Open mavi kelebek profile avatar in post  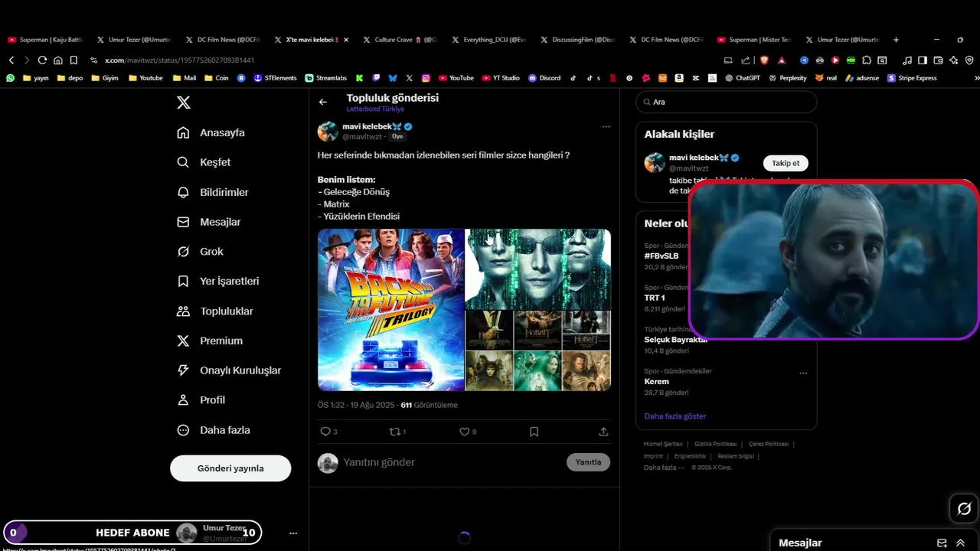click(328, 132)
